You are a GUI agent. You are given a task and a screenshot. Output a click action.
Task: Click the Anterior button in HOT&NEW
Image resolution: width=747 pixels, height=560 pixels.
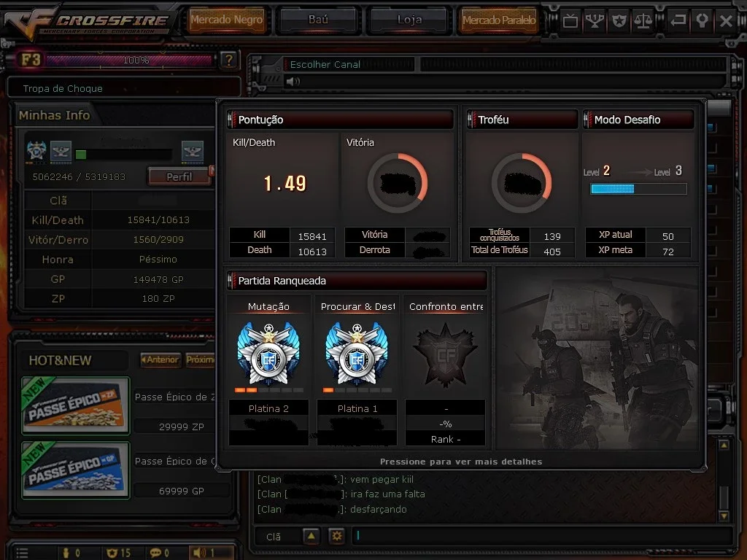tap(160, 359)
